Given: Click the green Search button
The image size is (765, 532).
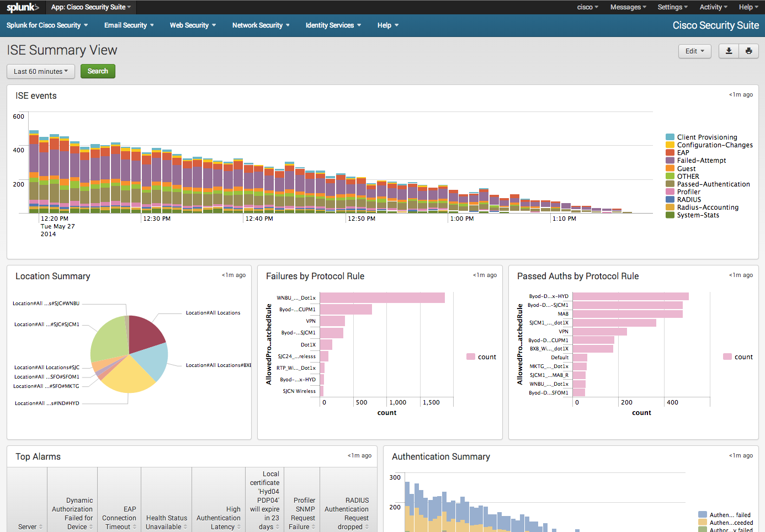Looking at the screenshot, I should coord(98,71).
